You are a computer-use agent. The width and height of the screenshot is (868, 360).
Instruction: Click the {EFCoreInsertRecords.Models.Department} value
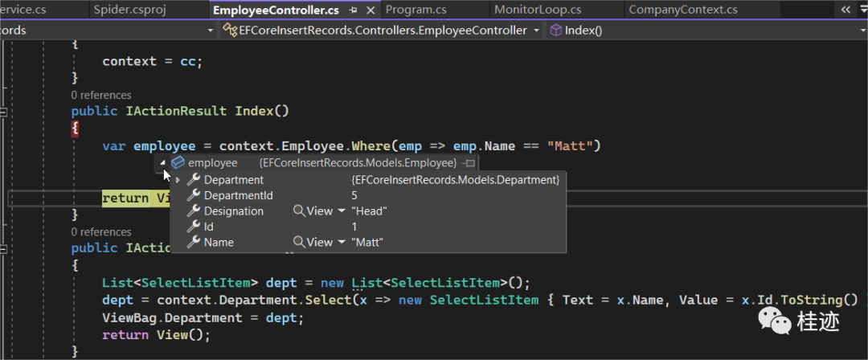456,180
